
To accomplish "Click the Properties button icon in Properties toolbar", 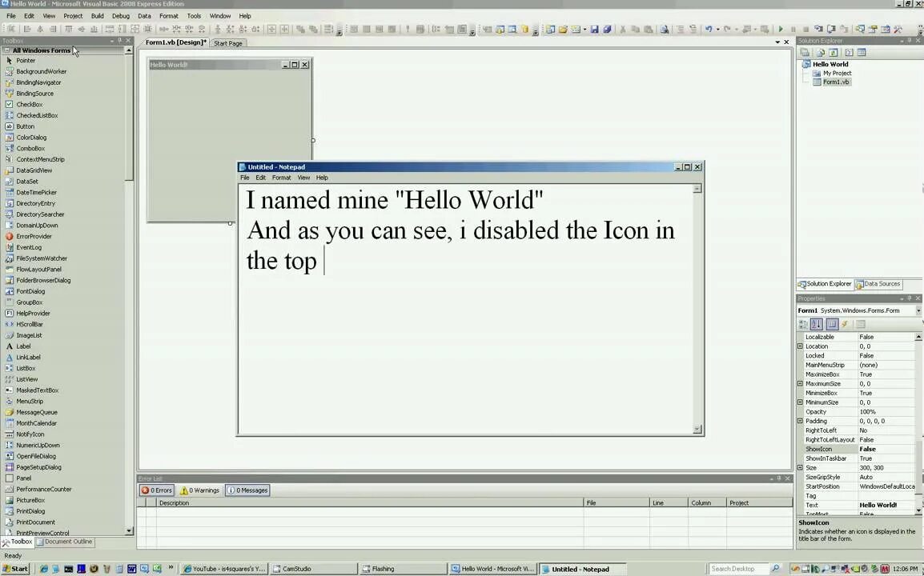I will 831,324.
